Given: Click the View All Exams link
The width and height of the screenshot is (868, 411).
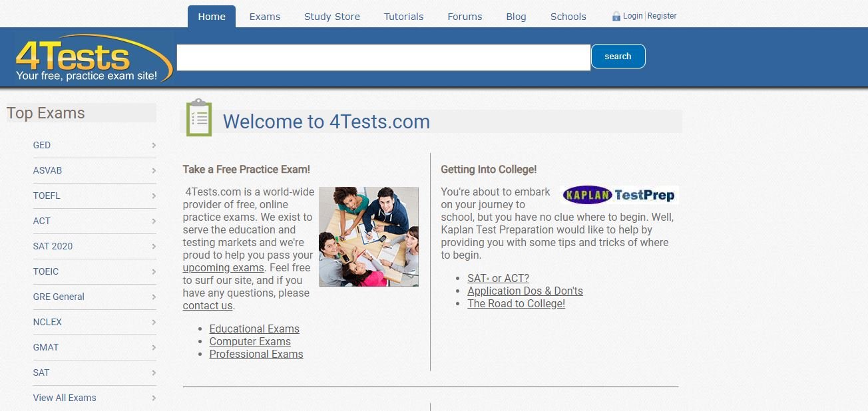Looking at the screenshot, I should (65, 398).
